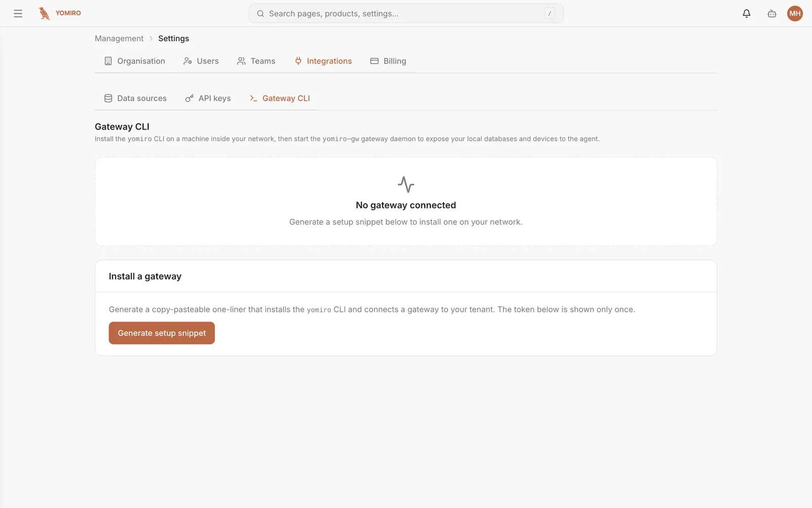Screen dimensions: 812x508
Task: Open the notifications bell
Action: click(747, 14)
